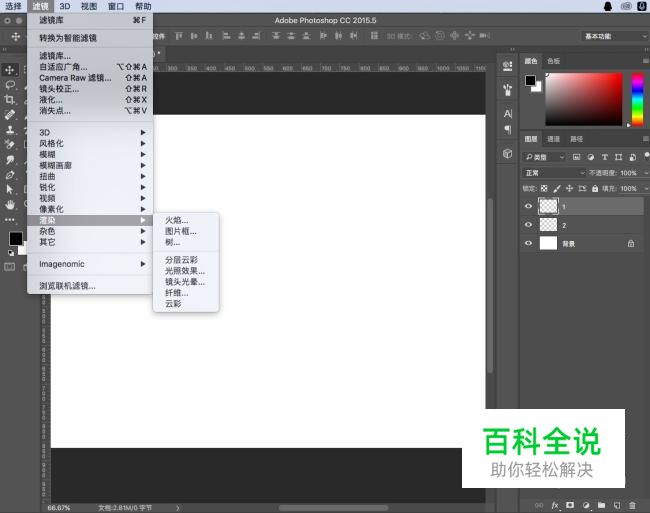Toggle visibility eye of layer 2
Image resolution: width=650 pixels, height=513 pixels.
click(528, 225)
